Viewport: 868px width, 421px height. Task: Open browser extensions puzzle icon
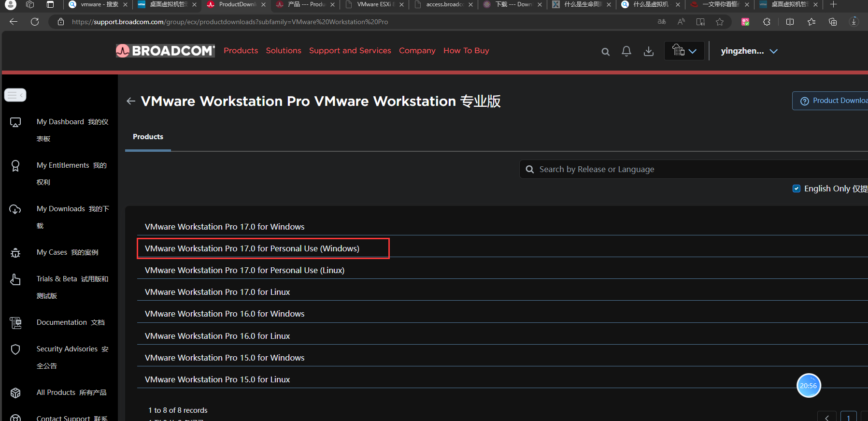click(x=767, y=22)
